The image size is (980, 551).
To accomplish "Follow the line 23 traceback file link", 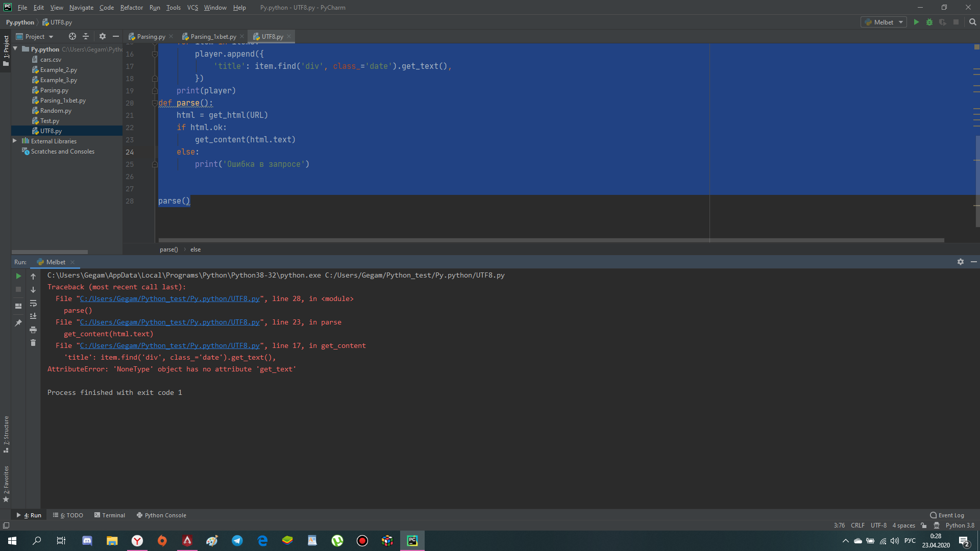I will point(169,322).
